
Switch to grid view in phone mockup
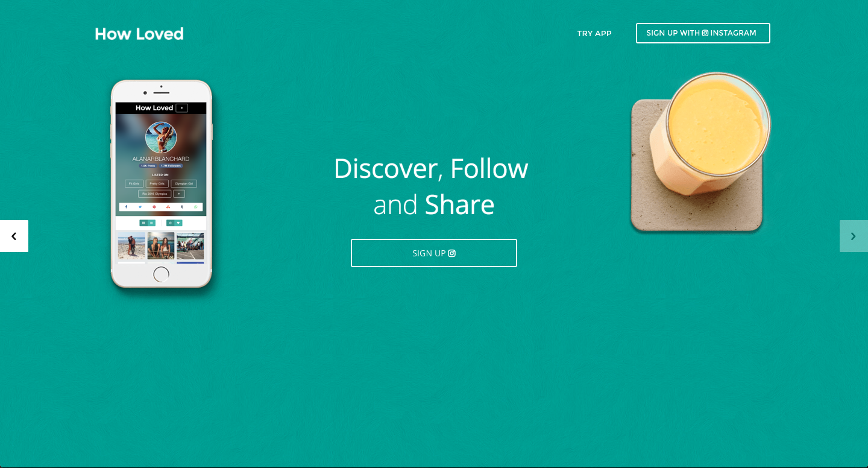pos(143,223)
